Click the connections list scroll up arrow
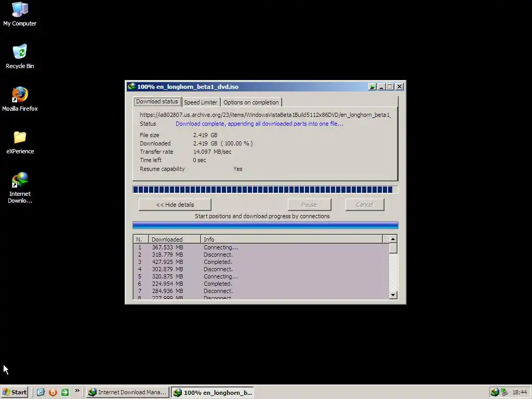 pyautogui.click(x=393, y=239)
